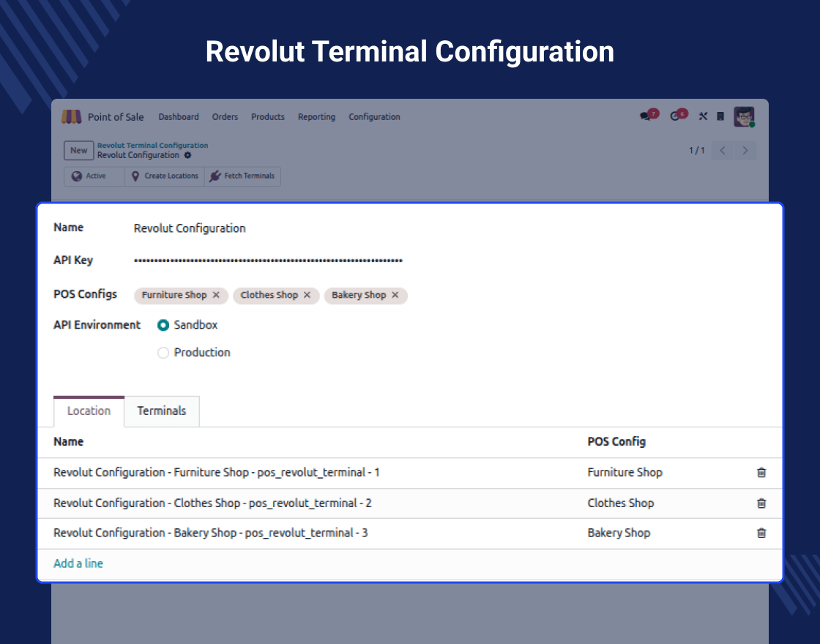Switch to the Terminals tab
Screen dimensions: 820x644
[162, 411]
